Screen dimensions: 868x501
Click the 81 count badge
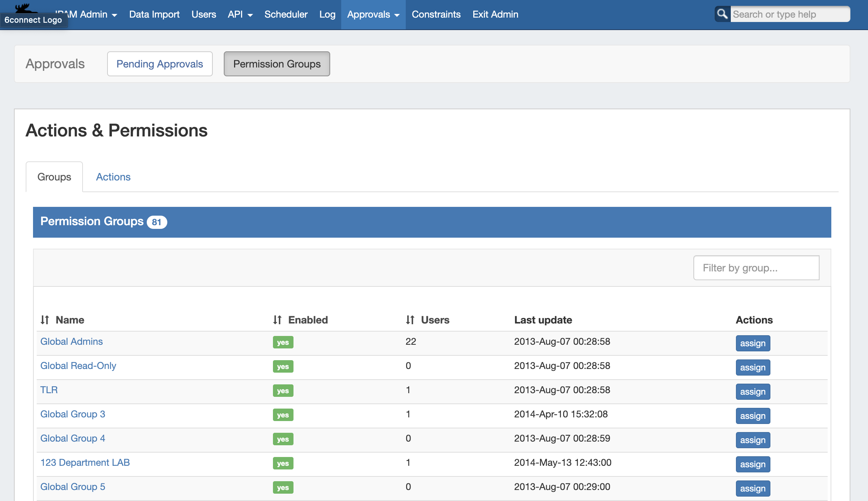click(x=157, y=222)
